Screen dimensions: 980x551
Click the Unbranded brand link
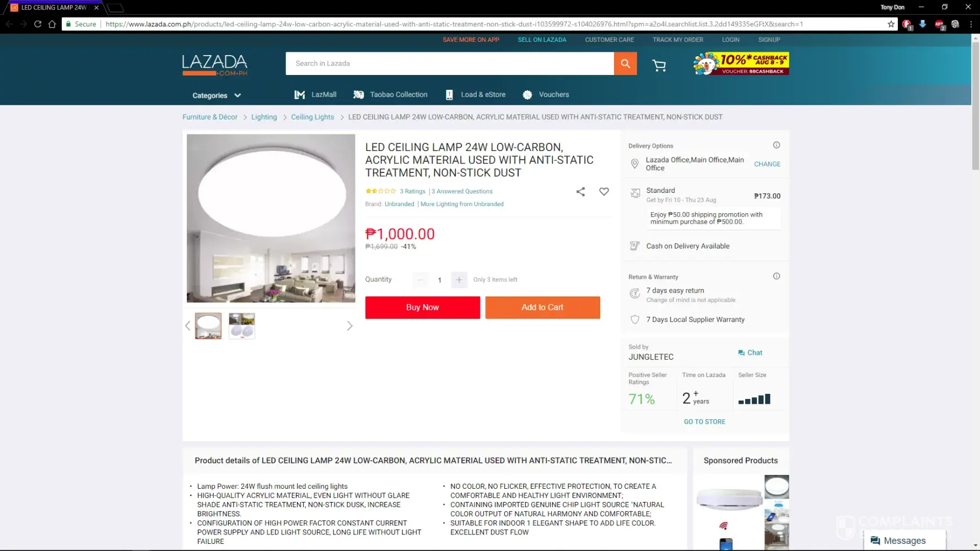[x=399, y=204]
